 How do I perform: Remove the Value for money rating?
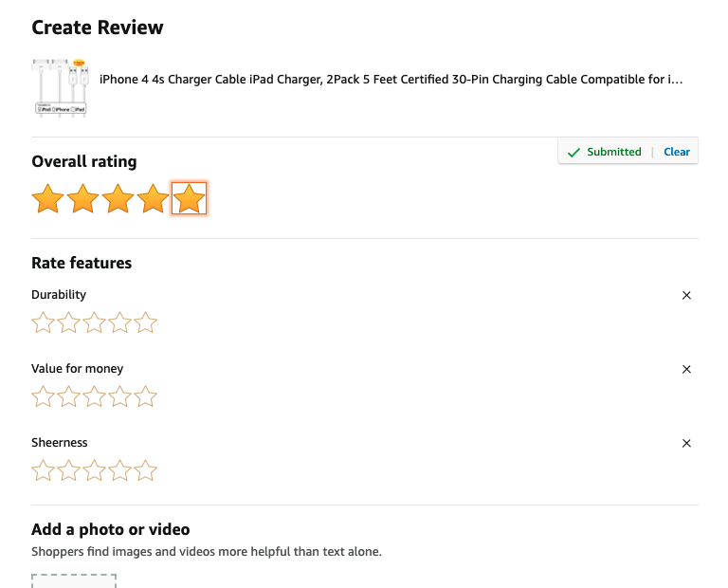pos(687,370)
